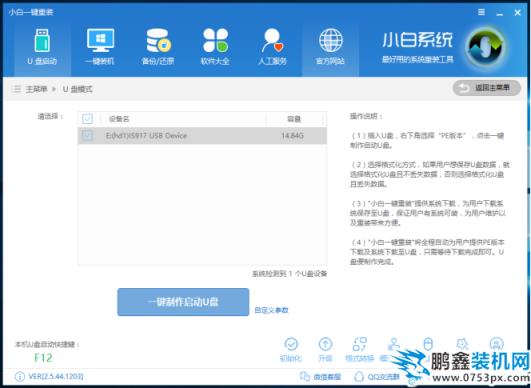Click the mouse-shaped bottom tool icon
531x388 pixels.
pos(428,344)
